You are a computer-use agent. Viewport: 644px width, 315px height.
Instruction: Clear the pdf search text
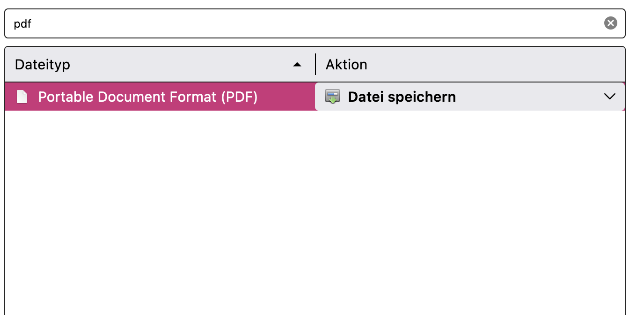610,23
